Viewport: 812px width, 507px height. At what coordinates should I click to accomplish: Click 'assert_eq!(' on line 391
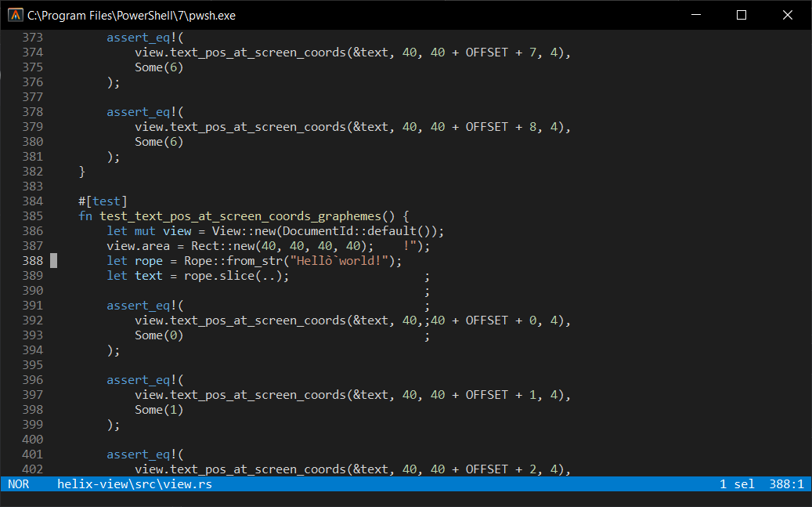tap(145, 306)
